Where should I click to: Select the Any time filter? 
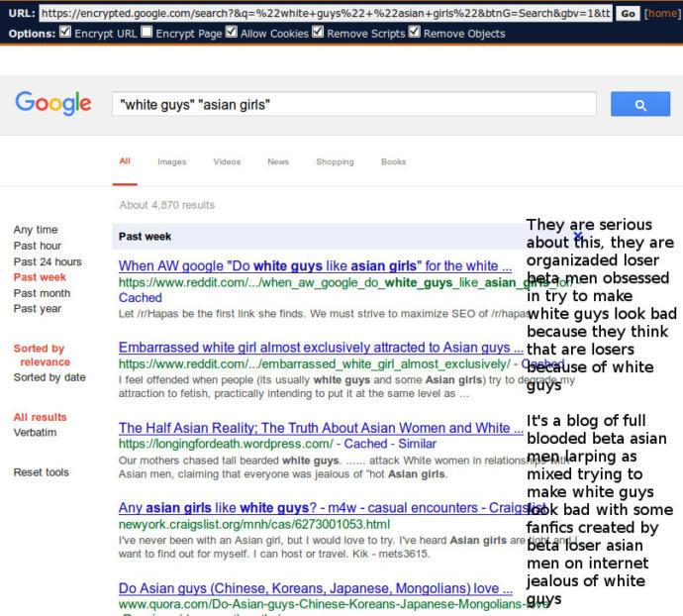[36, 230]
